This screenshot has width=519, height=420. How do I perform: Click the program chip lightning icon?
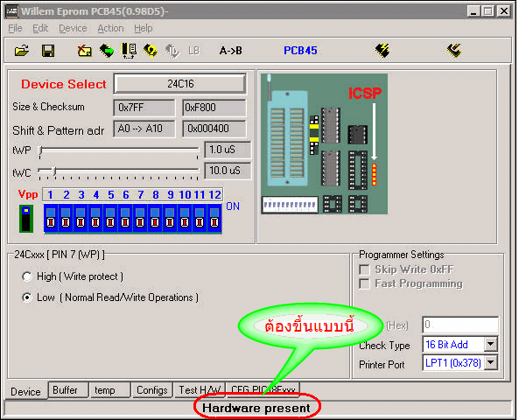pyautogui.click(x=382, y=51)
